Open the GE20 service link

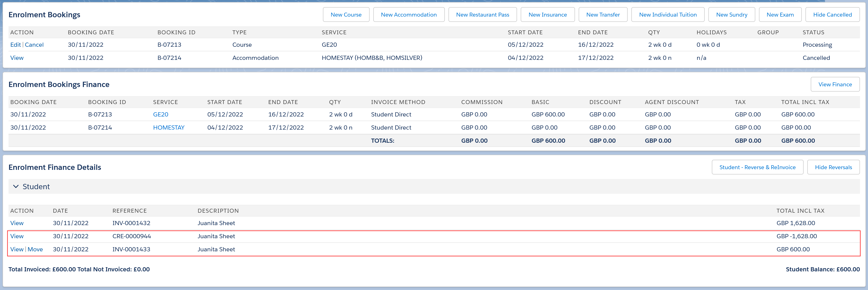160,114
